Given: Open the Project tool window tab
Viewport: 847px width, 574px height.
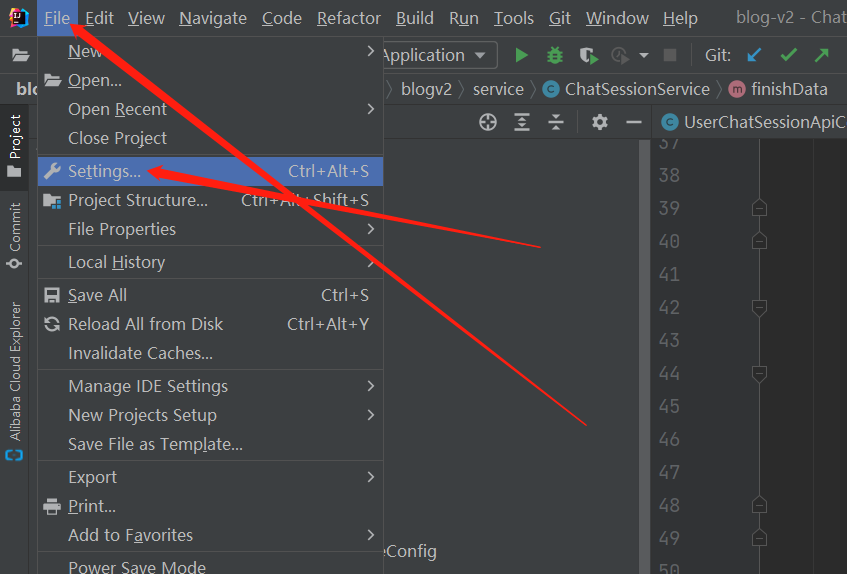Looking at the screenshot, I should (x=15, y=146).
